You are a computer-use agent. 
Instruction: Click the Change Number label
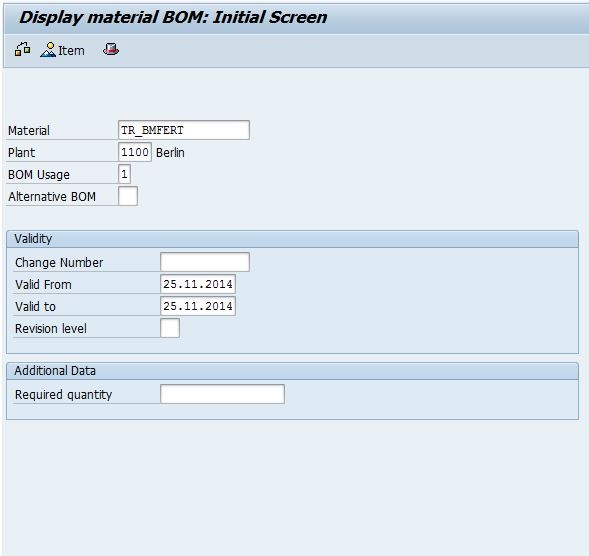pyautogui.click(x=59, y=263)
